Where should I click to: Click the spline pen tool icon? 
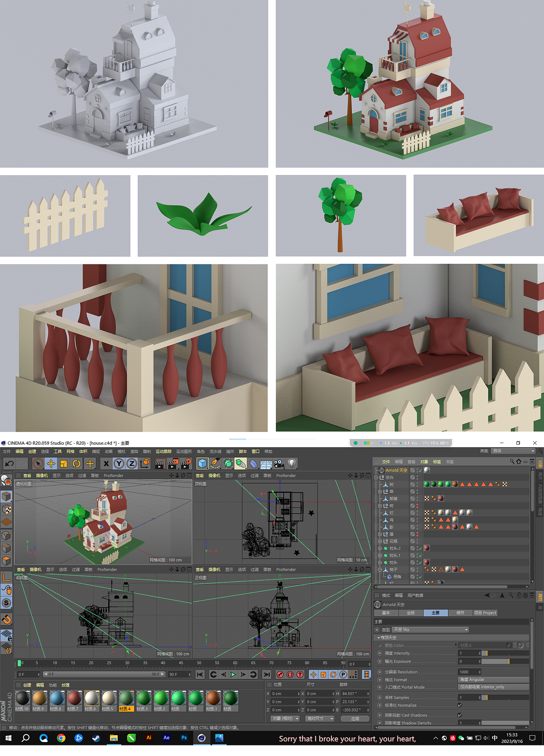click(215, 463)
